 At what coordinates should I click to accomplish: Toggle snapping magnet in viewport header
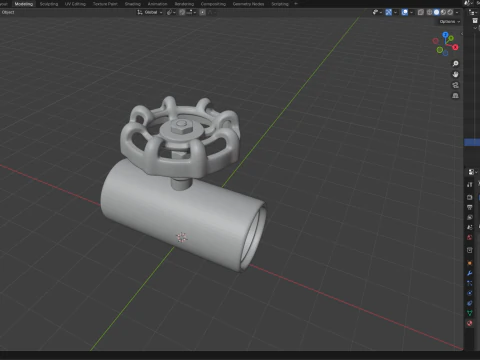coord(182,12)
